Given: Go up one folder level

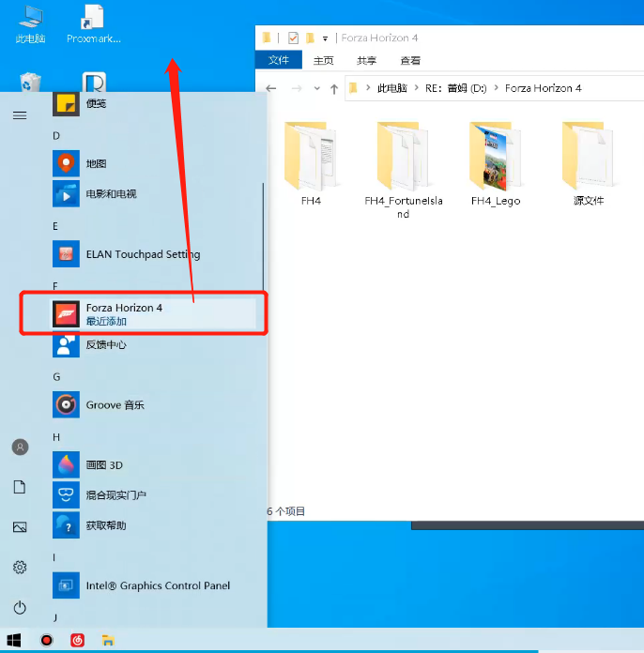Looking at the screenshot, I should (x=334, y=89).
